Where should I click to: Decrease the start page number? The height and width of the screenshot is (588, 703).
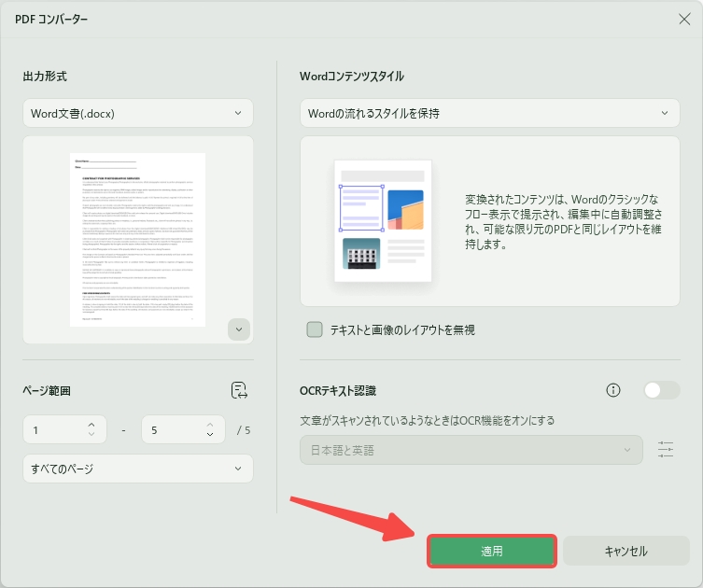pos(91,434)
